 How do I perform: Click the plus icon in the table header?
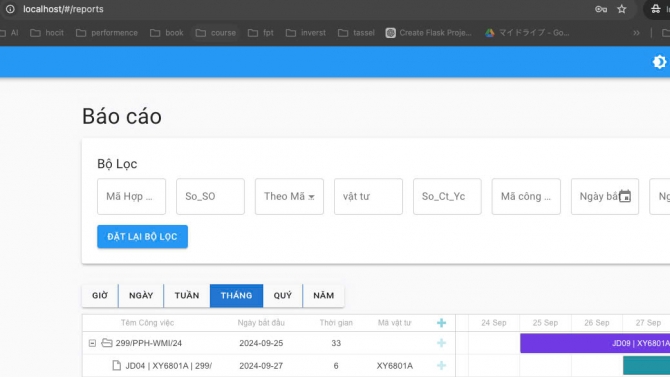(441, 323)
